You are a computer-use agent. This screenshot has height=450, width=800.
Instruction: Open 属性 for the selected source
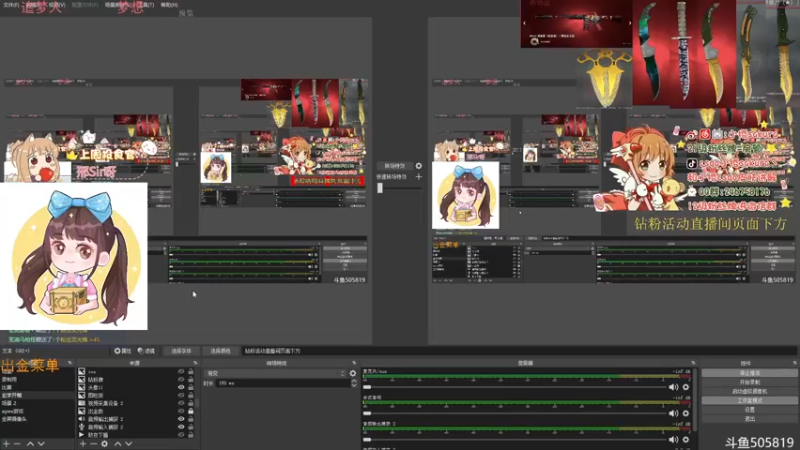coord(122,351)
